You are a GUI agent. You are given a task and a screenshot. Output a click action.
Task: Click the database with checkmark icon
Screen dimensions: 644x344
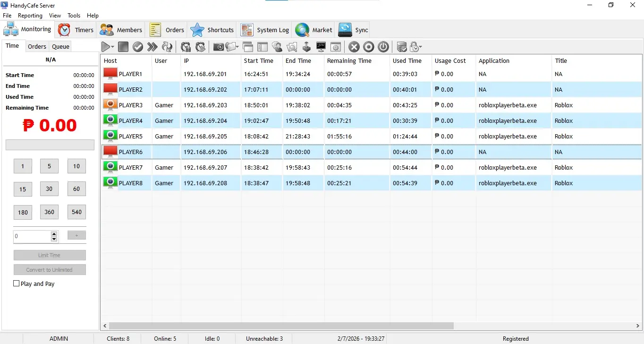402,47
